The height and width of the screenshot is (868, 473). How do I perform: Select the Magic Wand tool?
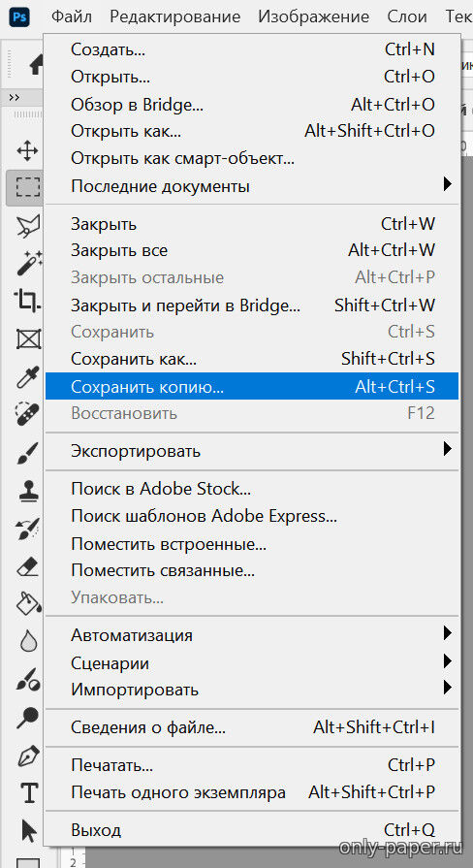coord(28,263)
